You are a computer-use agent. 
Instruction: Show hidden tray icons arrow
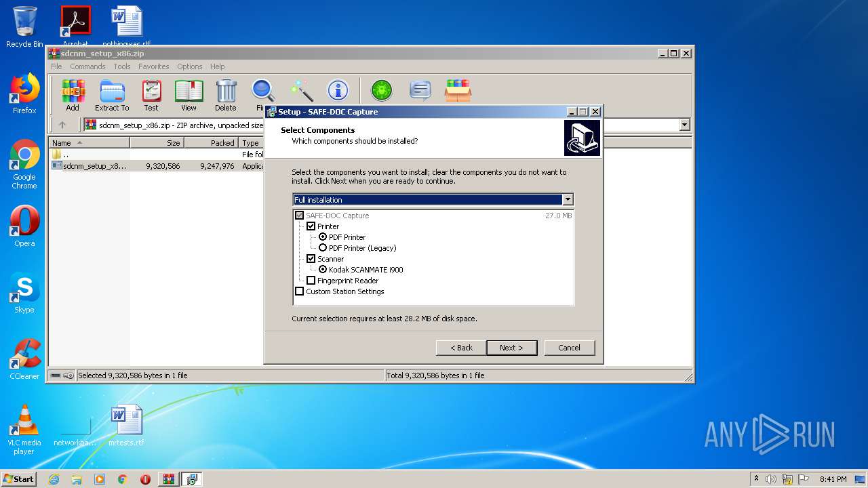[x=756, y=479]
